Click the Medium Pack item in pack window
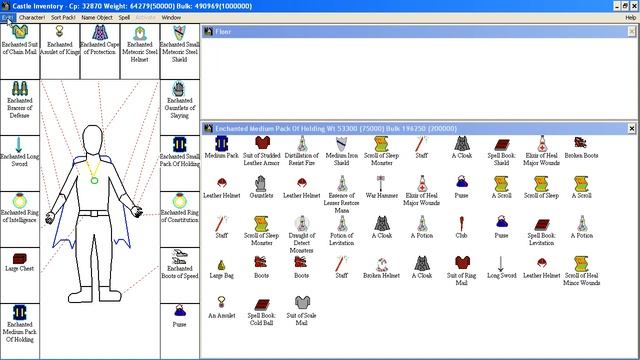640x360 pixels. (x=221, y=148)
